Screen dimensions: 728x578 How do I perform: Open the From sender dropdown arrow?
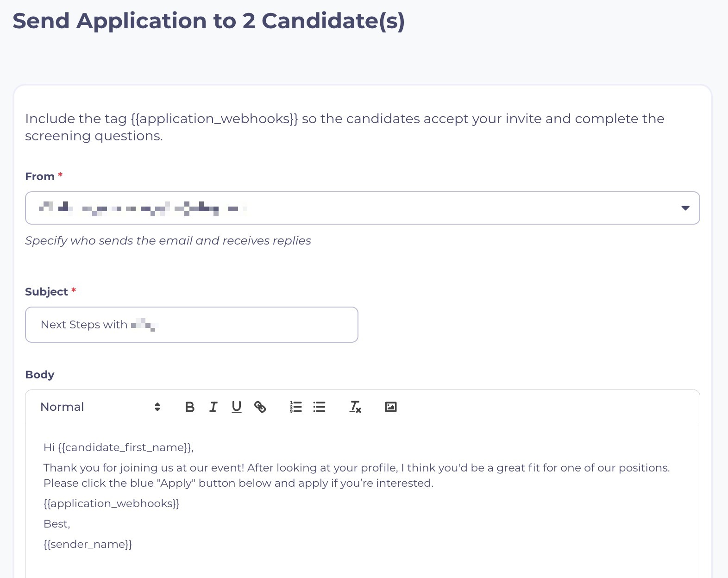[685, 208]
